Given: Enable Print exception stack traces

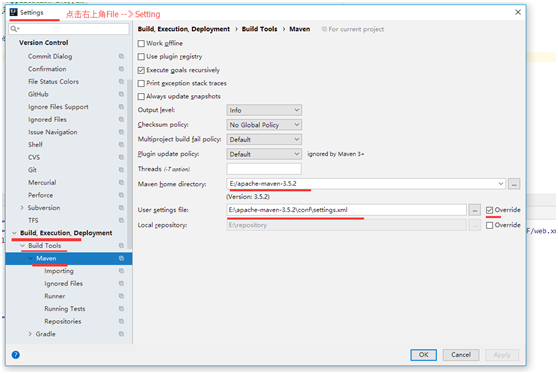Looking at the screenshot, I should [x=141, y=83].
